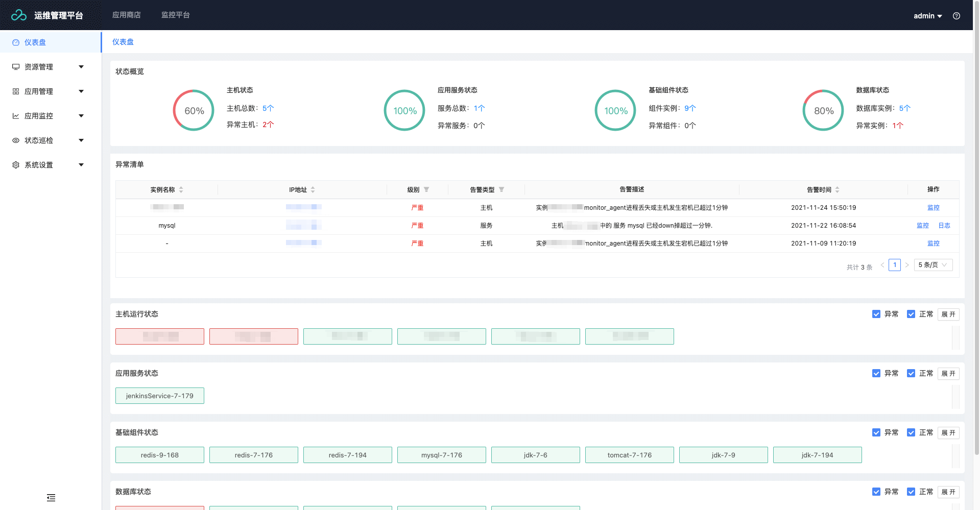Expand the 系统设置 sidebar menu arrow
This screenshot has height=510, width=980.
tap(81, 165)
